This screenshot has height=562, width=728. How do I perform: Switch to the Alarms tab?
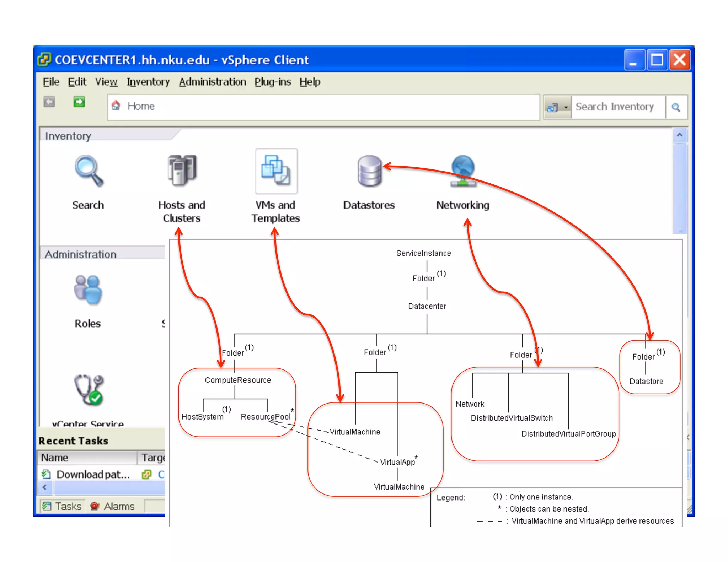(113, 506)
